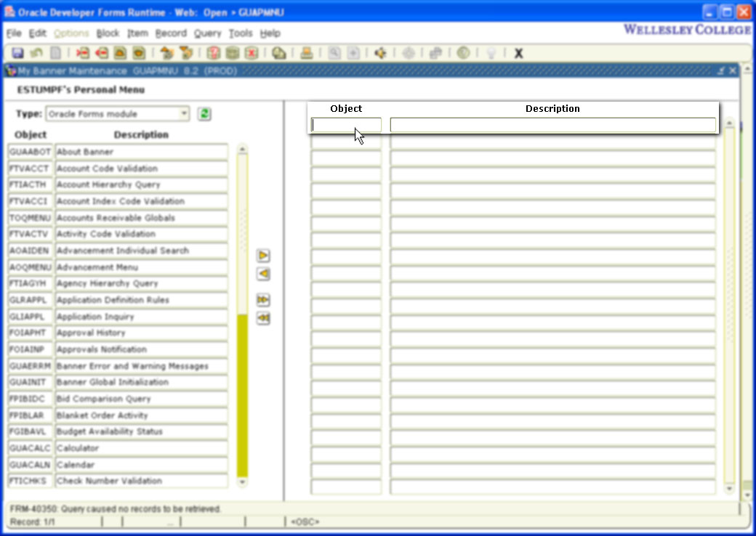Click the View/Send Message toolbar icon

(278, 53)
